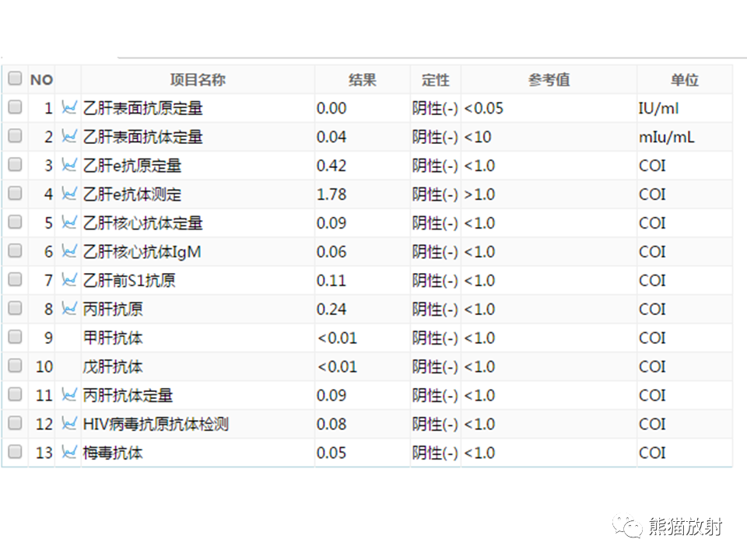Viewport: 747px width, 560px height.
Task: Check the box for row 11 丙肝抗体定量
Action: (x=16, y=394)
